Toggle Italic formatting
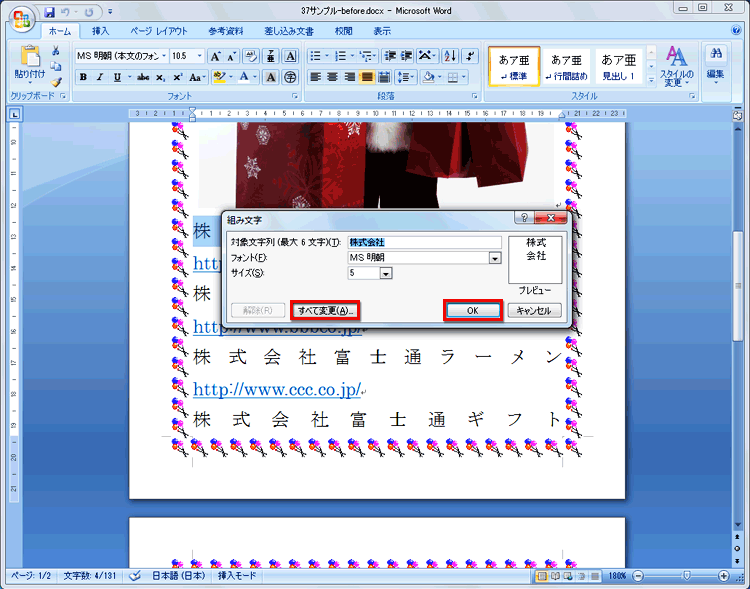The width and height of the screenshot is (750, 589). tap(99, 77)
